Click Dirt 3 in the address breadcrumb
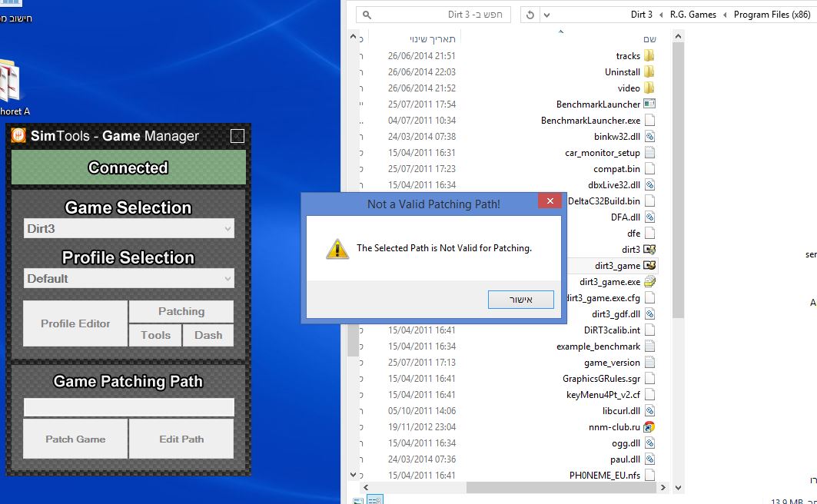 [642, 15]
